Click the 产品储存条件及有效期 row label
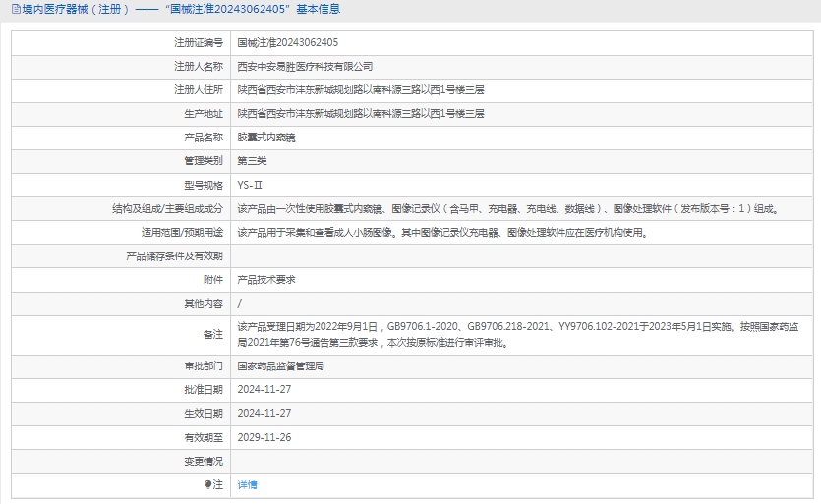 coord(174,256)
